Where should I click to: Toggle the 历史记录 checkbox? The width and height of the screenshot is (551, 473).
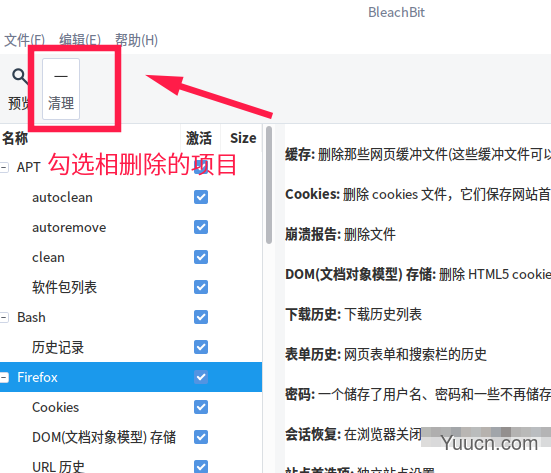click(x=201, y=347)
